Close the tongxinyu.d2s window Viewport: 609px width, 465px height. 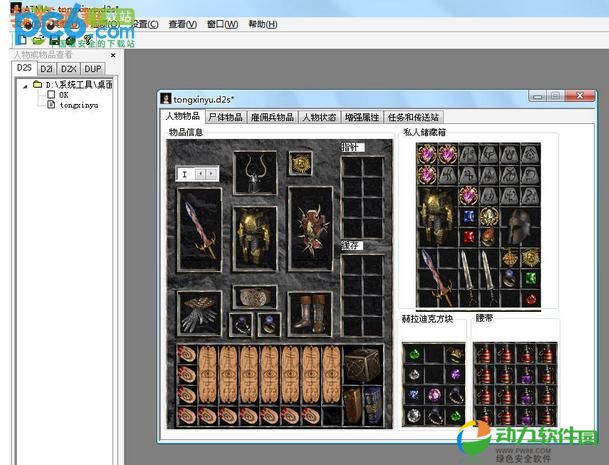[580, 96]
